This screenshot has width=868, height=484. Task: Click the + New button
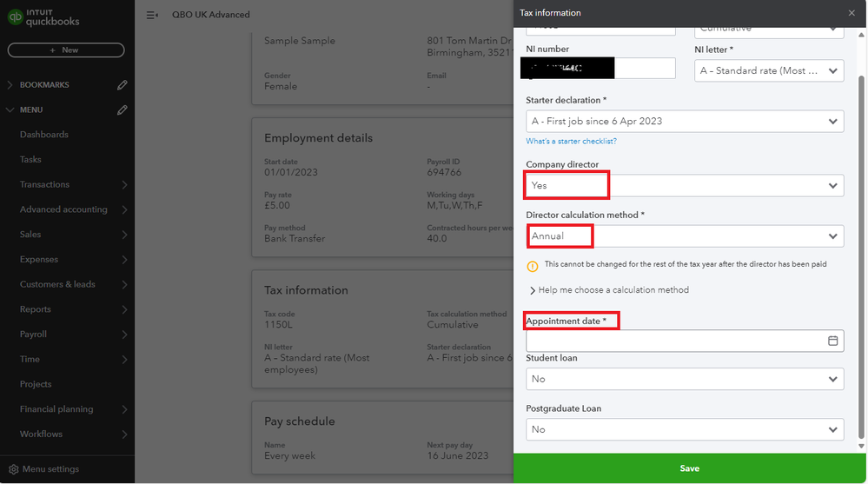tap(65, 50)
